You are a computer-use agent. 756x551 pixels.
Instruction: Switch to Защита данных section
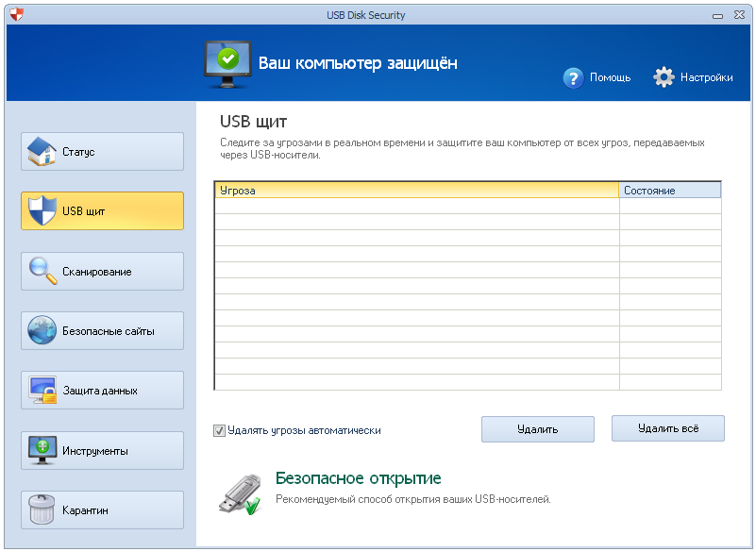pyautogui.click(x=102, y=390)
